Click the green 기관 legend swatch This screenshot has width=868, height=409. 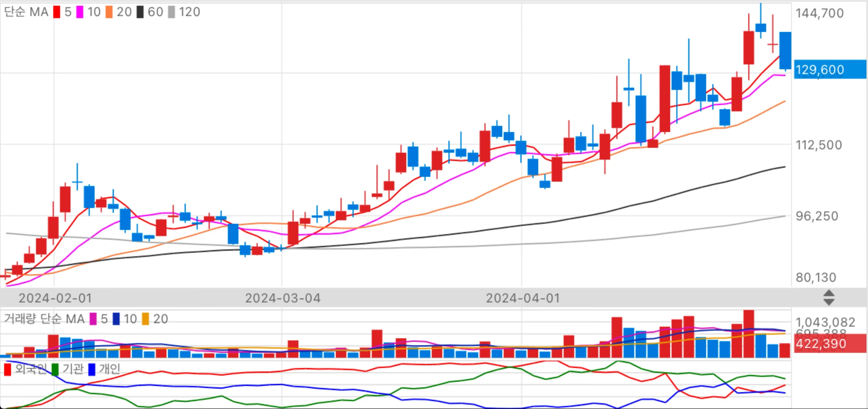[55, 369]
